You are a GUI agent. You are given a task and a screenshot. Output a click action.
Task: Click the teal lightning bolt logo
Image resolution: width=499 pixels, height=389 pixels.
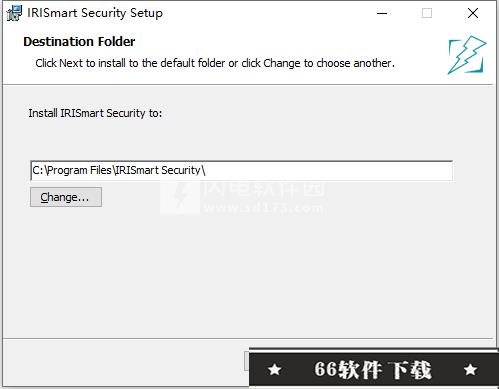point(467,55)
